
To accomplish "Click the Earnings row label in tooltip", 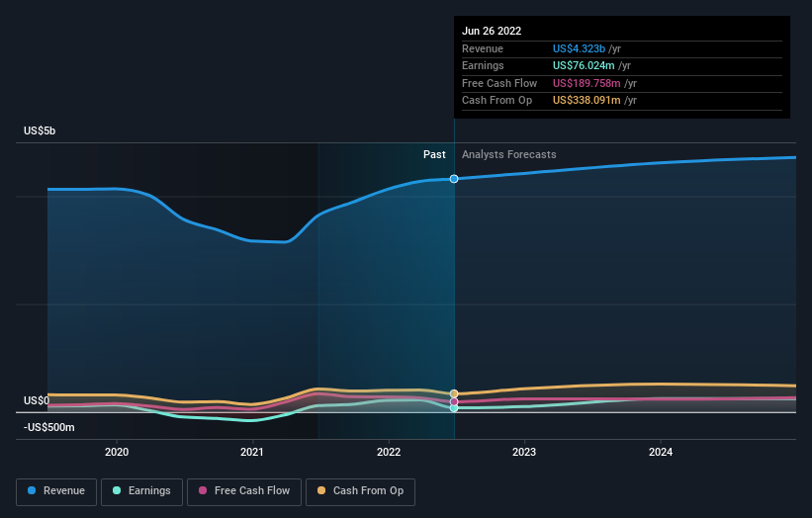I will point(483,65).
